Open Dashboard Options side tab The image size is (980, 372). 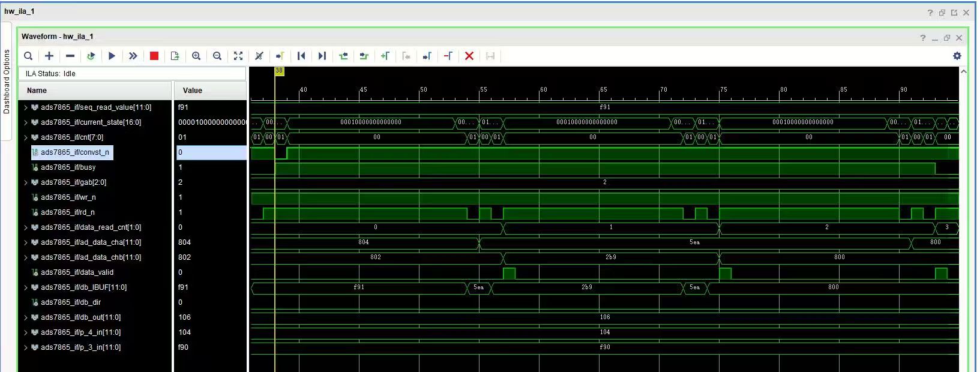(x=7, y=82)
